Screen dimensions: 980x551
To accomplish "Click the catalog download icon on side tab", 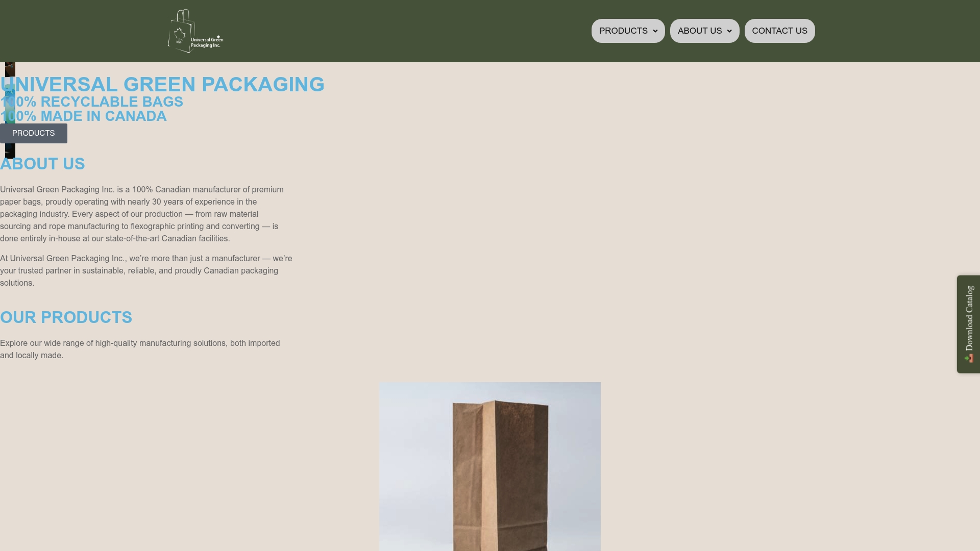I will pyautogui.click(x=969, y=359).
